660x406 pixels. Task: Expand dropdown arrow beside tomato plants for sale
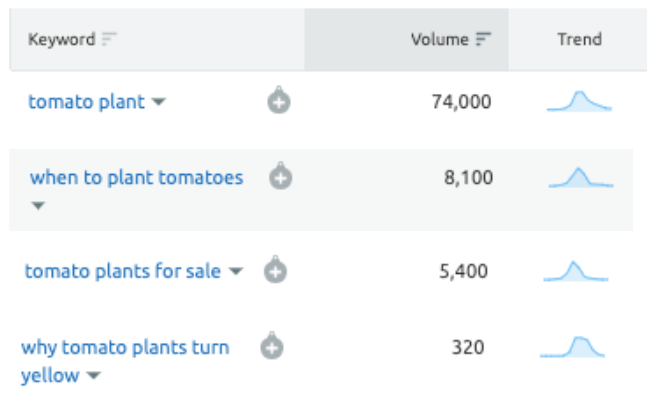pos(236,271)
